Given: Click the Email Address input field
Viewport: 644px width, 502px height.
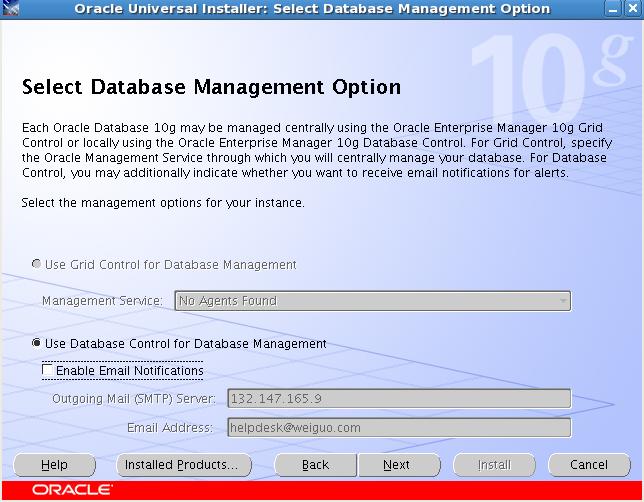Looking at the screenshot, I should click(x=399, y=428).
